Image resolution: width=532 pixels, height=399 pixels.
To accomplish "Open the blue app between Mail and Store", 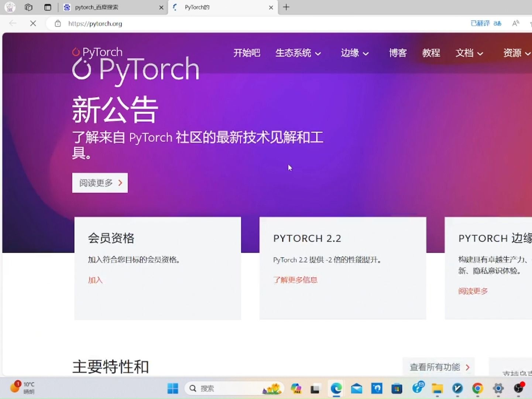I will tap(377, 388).
